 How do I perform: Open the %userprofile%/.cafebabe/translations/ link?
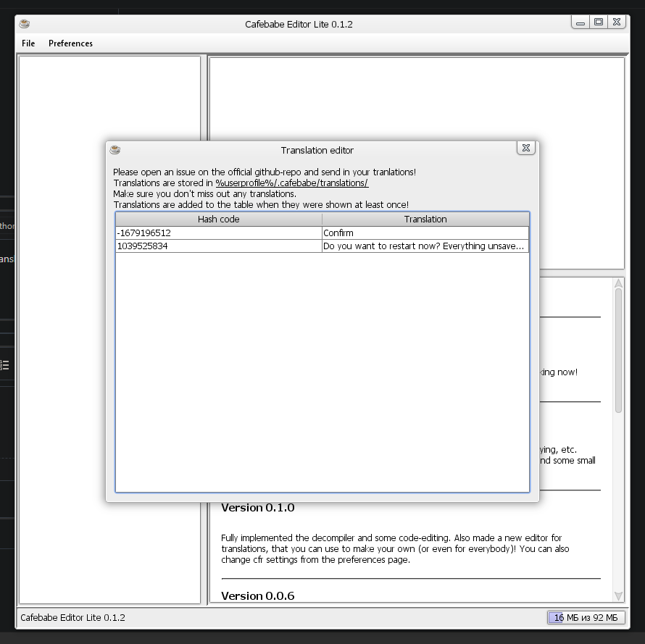pos(291,183)
